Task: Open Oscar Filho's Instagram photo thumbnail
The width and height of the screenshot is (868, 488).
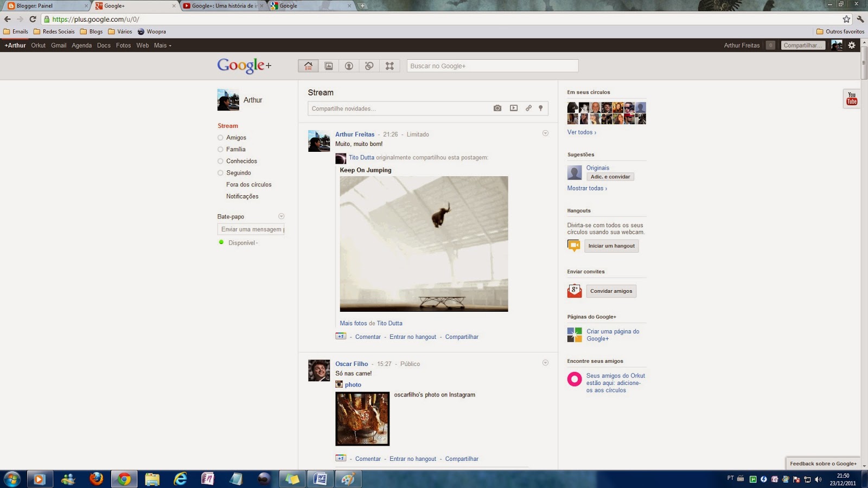Action: click(x=362, y=419)
